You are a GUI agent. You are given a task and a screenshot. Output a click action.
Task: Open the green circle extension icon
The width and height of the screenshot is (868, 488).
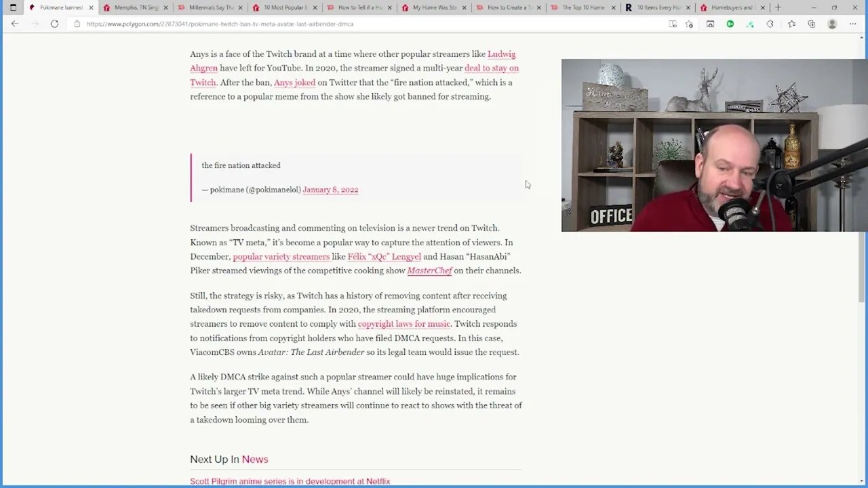point(730,24)
